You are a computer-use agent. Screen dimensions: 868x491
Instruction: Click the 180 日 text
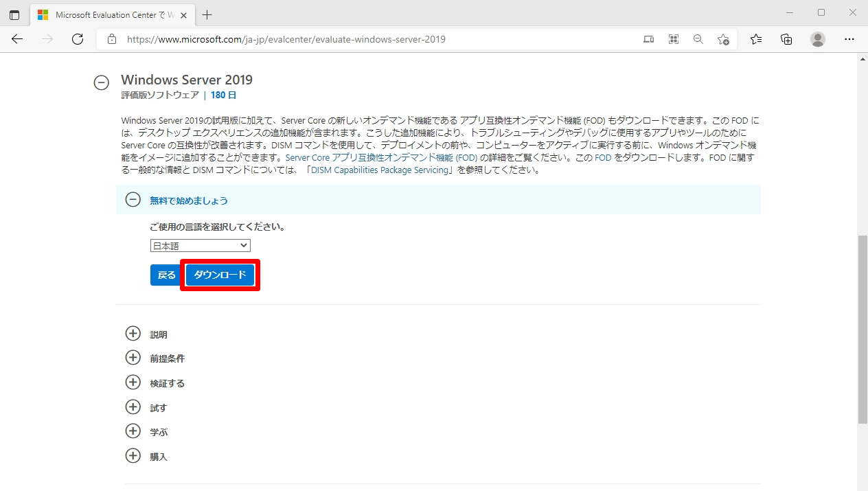[223, 95]
